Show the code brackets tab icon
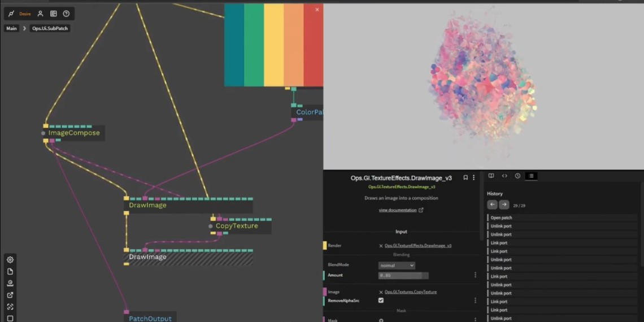The image size is (644, 322). (504, 176)
